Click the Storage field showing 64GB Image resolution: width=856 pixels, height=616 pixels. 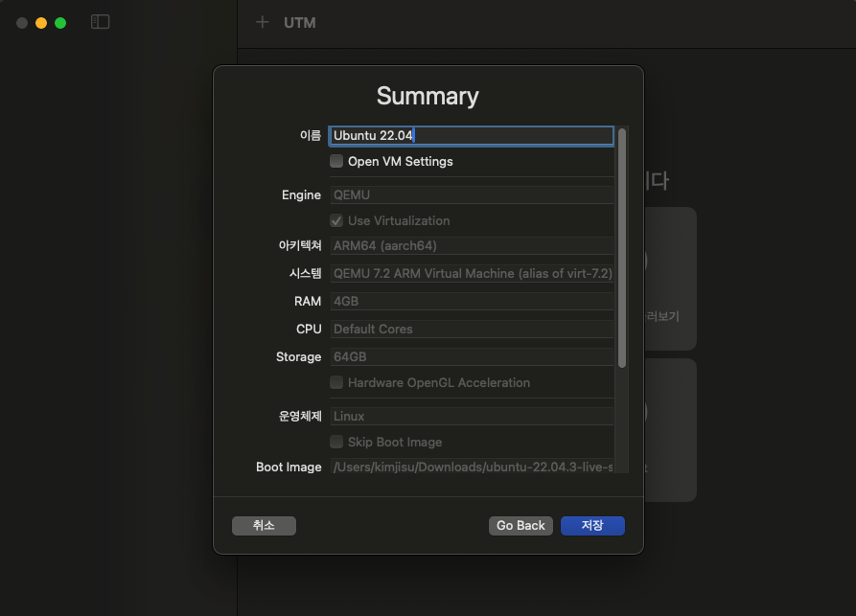point(472,356)
